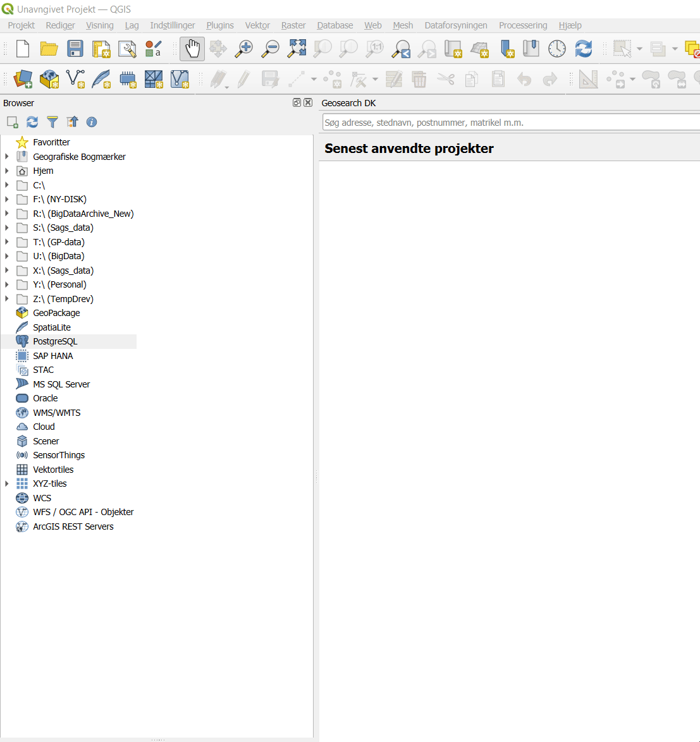Open the Lag menu
This screenshot has height=742, width=700.
coord(132,25)
